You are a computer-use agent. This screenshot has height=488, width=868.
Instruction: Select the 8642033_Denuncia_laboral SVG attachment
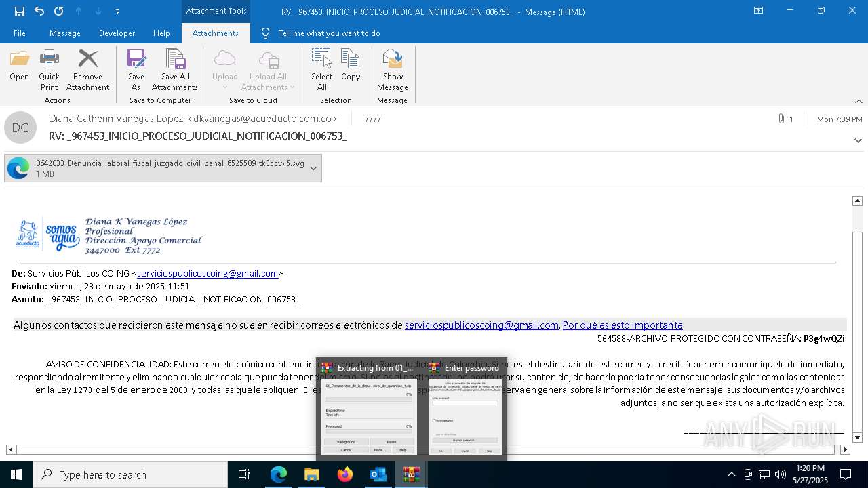click(163, 168)
